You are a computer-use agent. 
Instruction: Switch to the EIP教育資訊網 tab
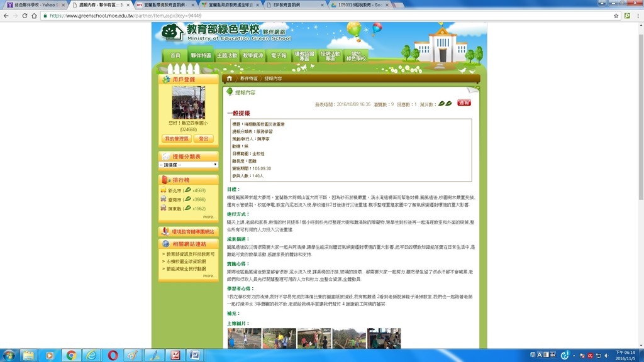(296, 5)
